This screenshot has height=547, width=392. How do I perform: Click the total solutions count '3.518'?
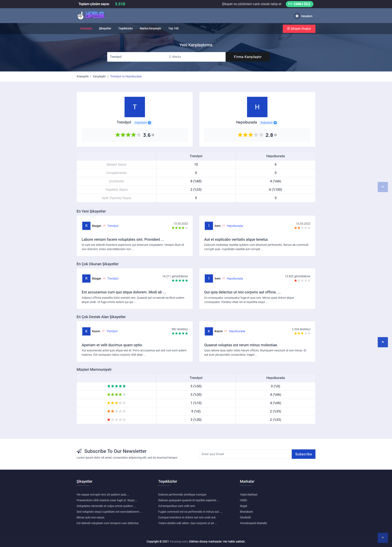pyautogui.click(x=120, y=4)
